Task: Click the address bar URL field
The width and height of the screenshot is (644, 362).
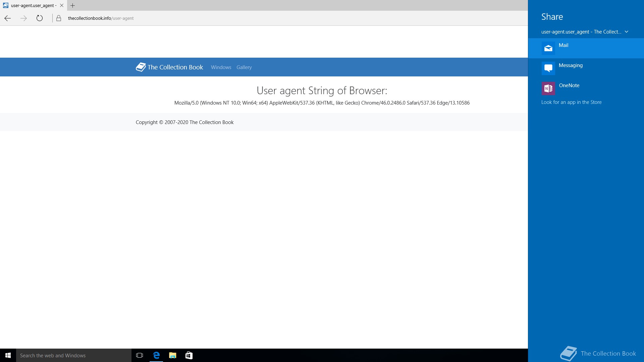Action: pyautogui.click(x=101, y=18)
